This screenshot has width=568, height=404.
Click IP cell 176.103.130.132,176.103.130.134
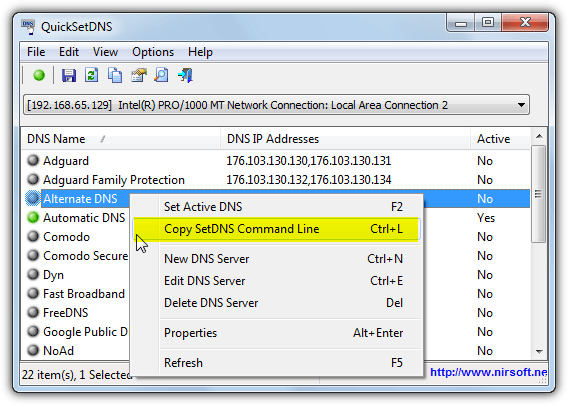[x=309, y=180]
